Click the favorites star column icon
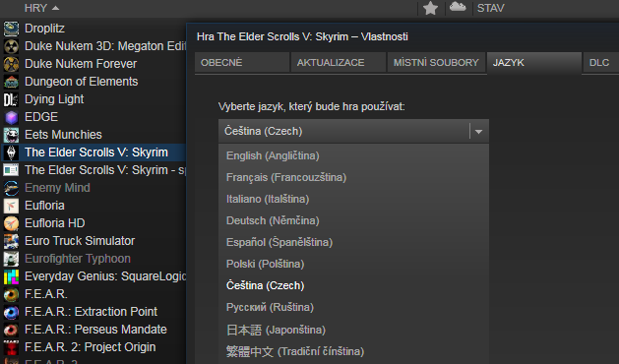 click(430, 8)
